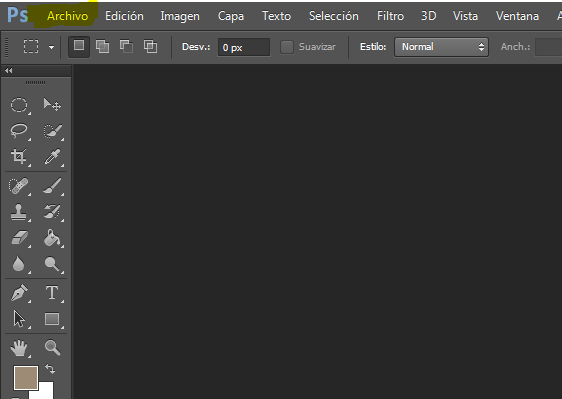
Task: Select the Lasso tool
Action: [x=19, y=131]
